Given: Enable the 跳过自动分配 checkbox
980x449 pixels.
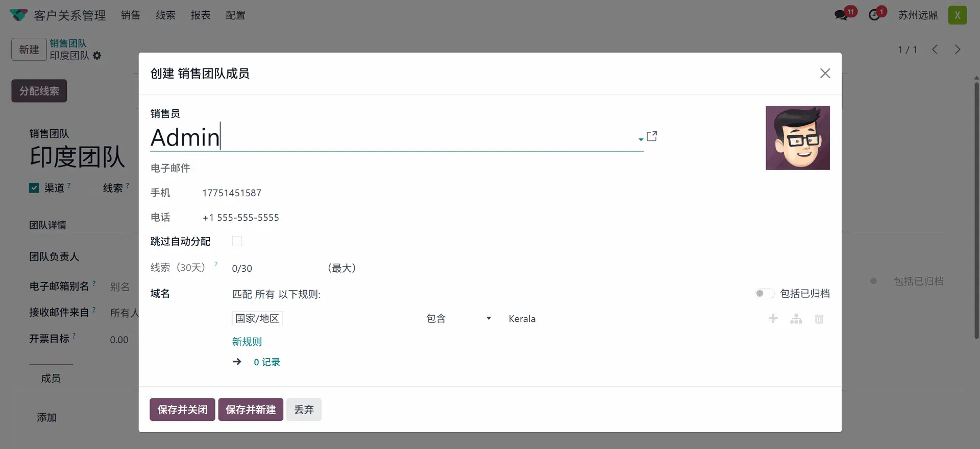Looking at the screenshot, I should click(237, 241).
